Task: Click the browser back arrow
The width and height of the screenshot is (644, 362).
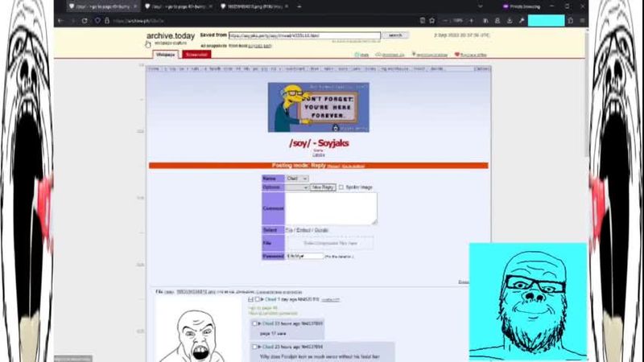Action: coord(60,20)
